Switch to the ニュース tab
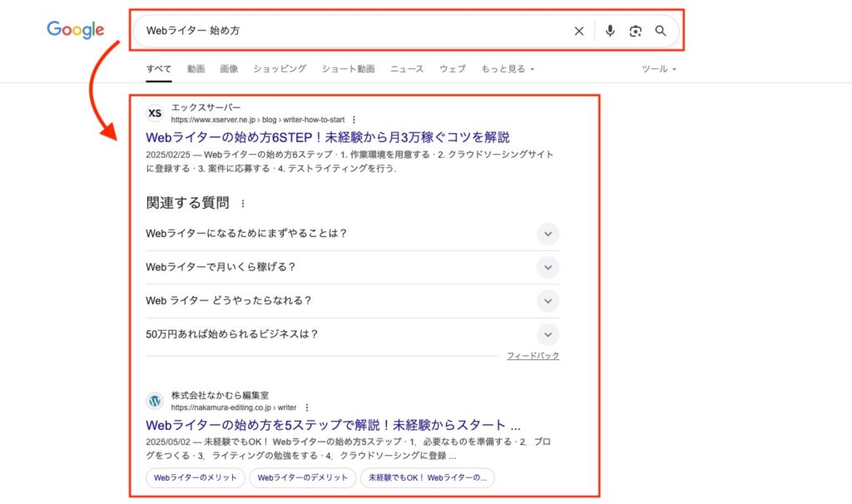This screenshot has width=852, height=504. click(x=407, y=69)
